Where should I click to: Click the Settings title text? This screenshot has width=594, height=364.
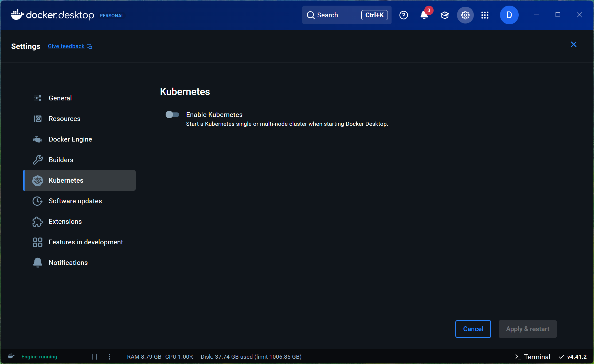tap(26, 46)
